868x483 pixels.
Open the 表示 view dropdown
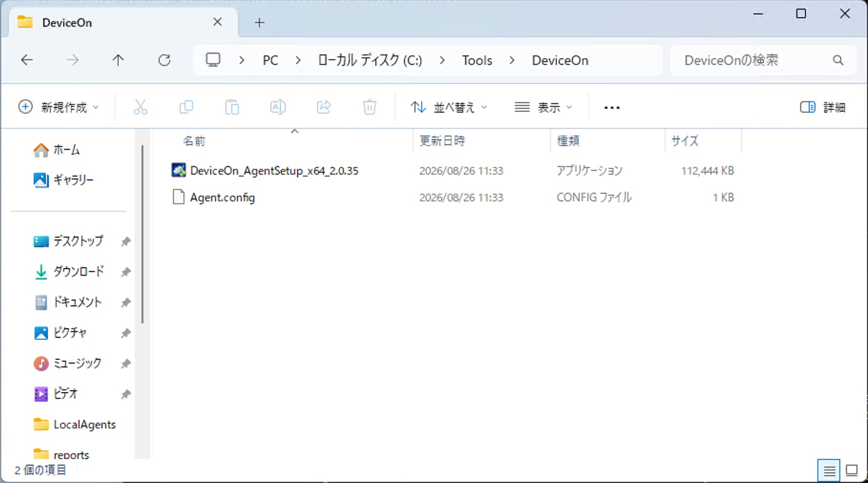coord(543,107)
